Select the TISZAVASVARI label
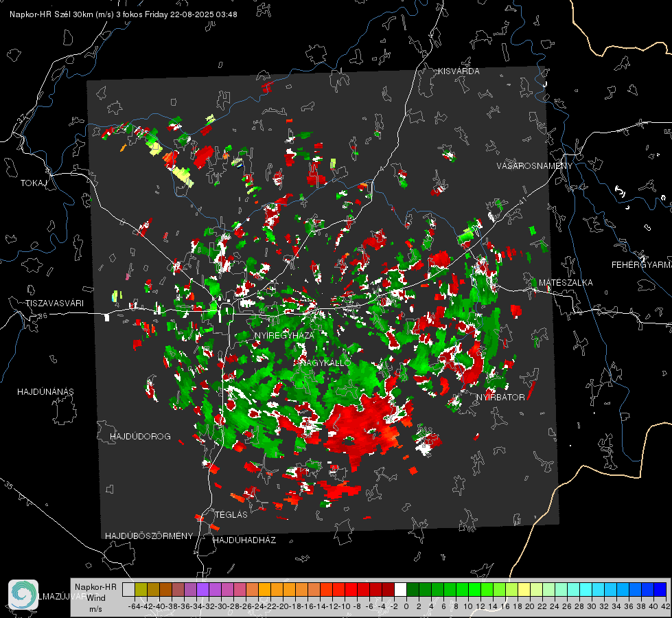This screenshot has height=618, width=672. coord(55,304)
